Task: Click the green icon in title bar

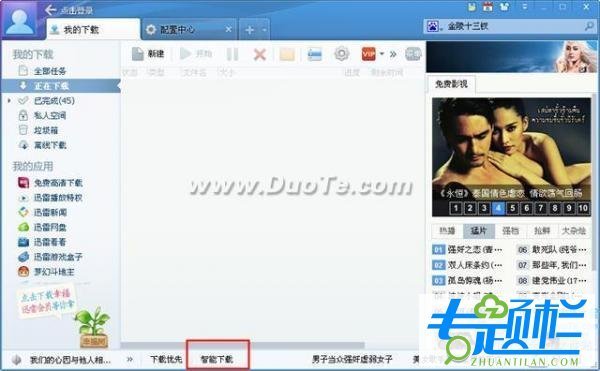Action: (472, 7)
